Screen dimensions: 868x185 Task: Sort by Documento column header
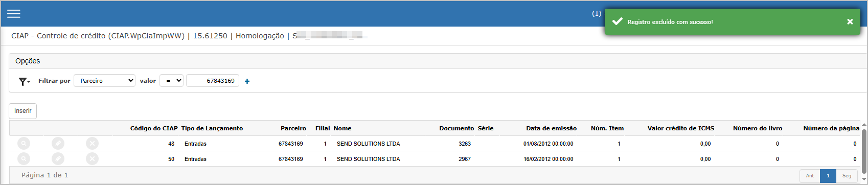456,128
